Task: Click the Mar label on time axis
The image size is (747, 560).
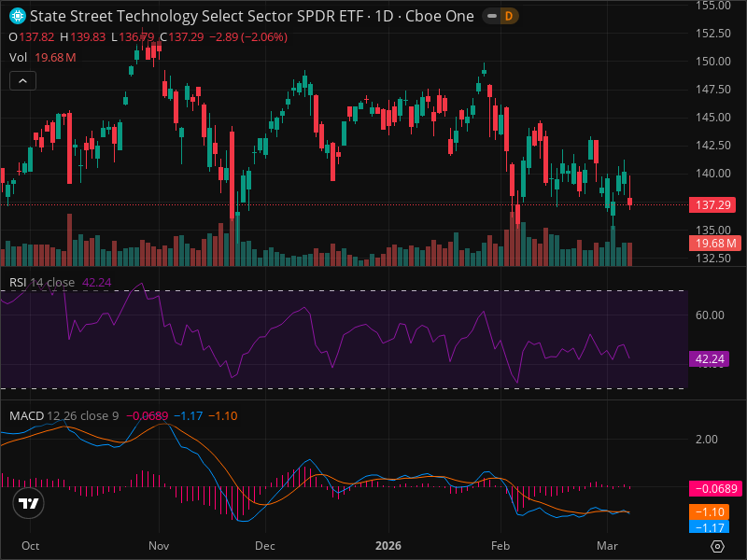Action: coord(608,546)
